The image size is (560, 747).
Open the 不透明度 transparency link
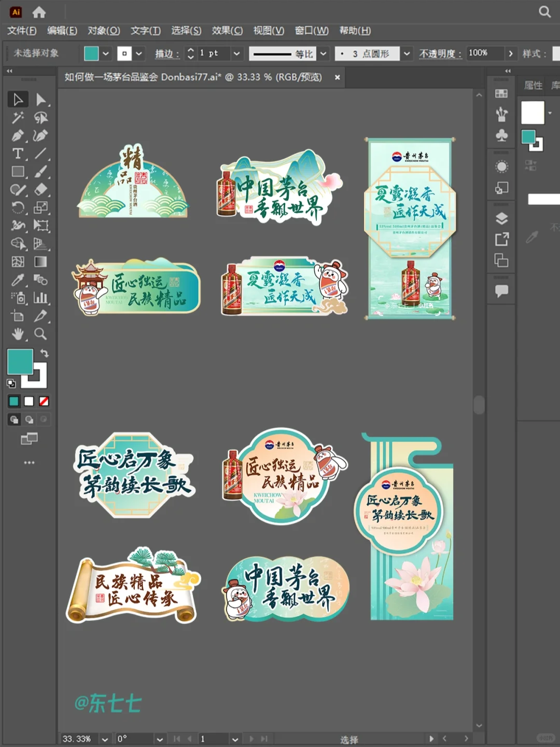pyautogui.click(x=440, y=53)
